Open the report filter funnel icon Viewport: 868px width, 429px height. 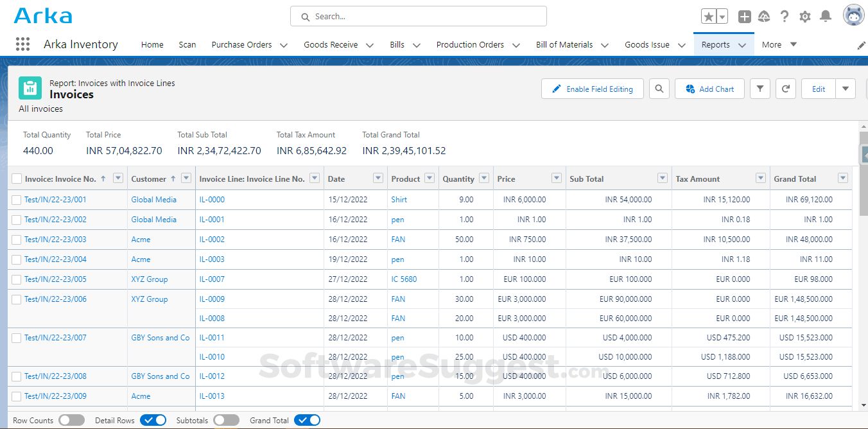(760, 89)
